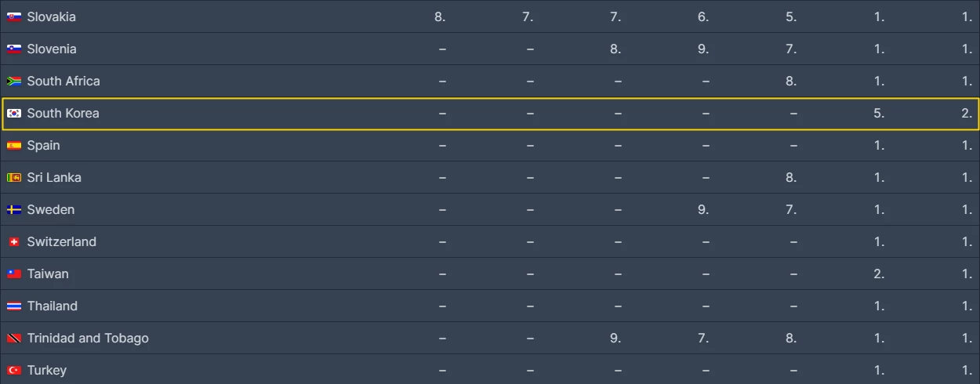This screenshot has width=980, height=384.
Task: Select Sweden's 9th place ranking cell
Action: 703,210
